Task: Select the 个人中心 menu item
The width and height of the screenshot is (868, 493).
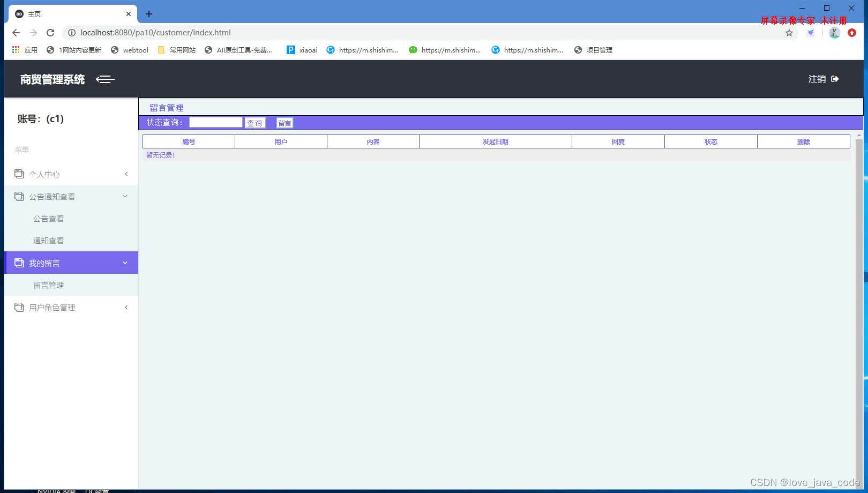Action: pyautogui.click(x=71, y=174)
